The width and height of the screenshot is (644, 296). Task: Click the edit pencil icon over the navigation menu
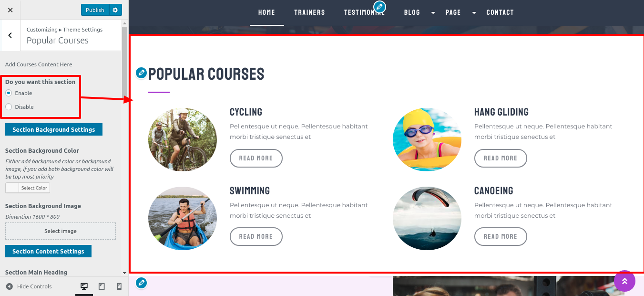tap(379, 7)
